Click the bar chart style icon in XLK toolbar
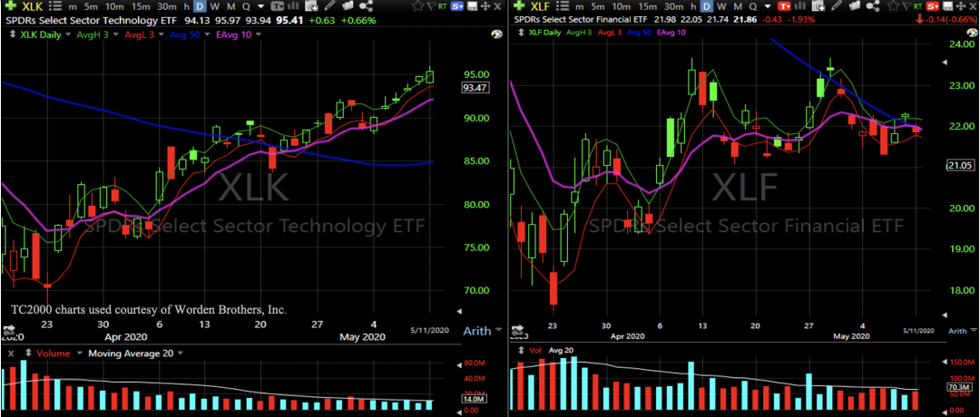The image size is (980, 417). tap(293, 6)
